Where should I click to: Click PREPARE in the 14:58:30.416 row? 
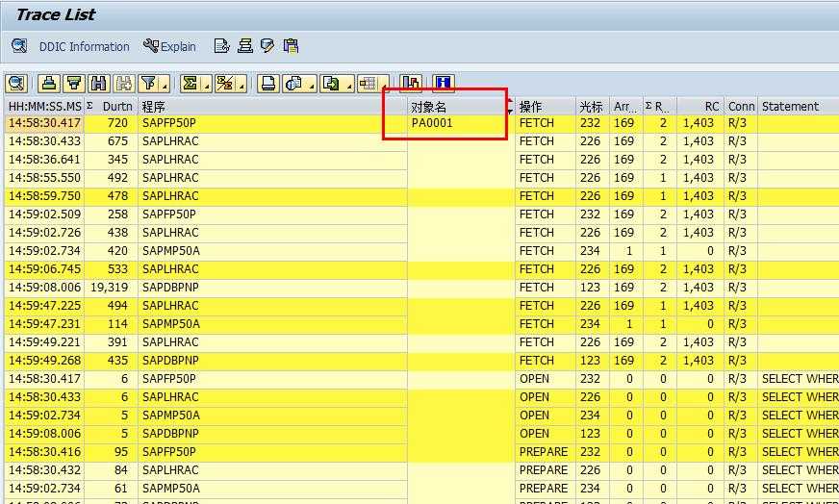tap(544, 451)
